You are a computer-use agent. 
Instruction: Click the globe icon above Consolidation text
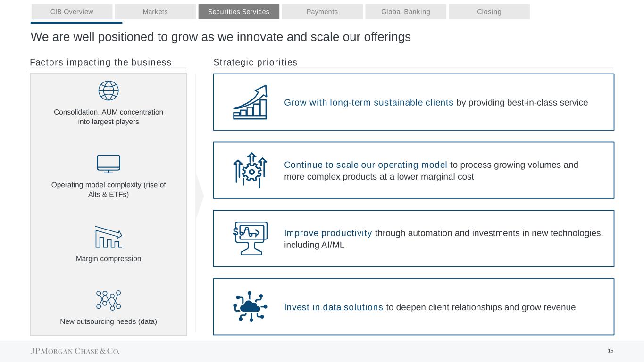109,90
